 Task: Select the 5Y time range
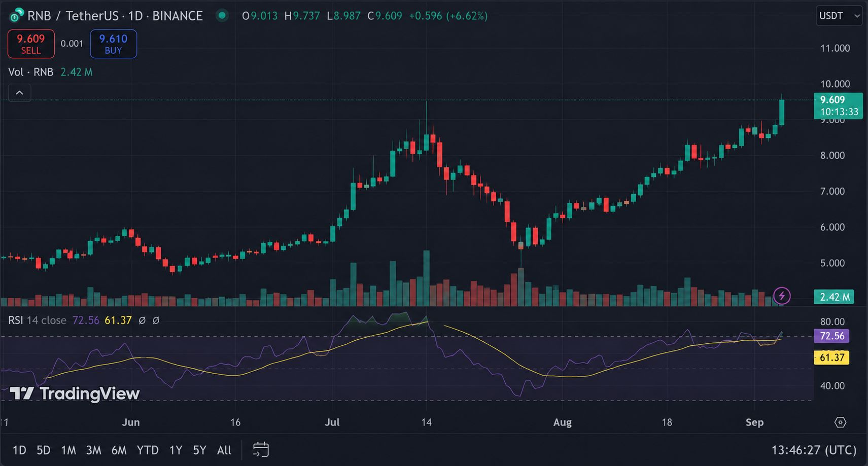click(x=199, y=450)
